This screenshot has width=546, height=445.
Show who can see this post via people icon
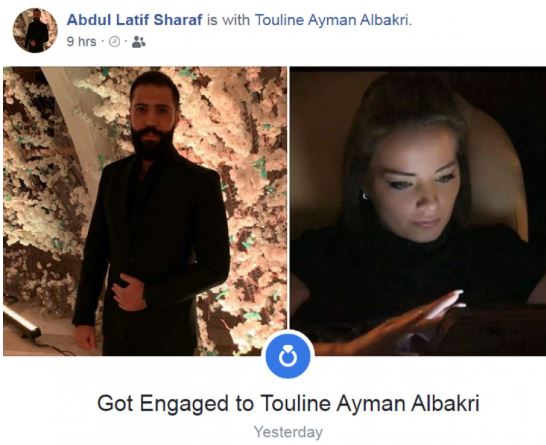point(139,42)
